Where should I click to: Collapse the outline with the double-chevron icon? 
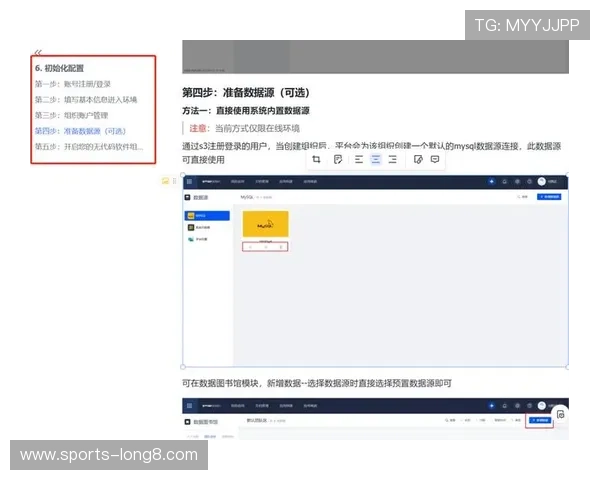coord(38,52)
